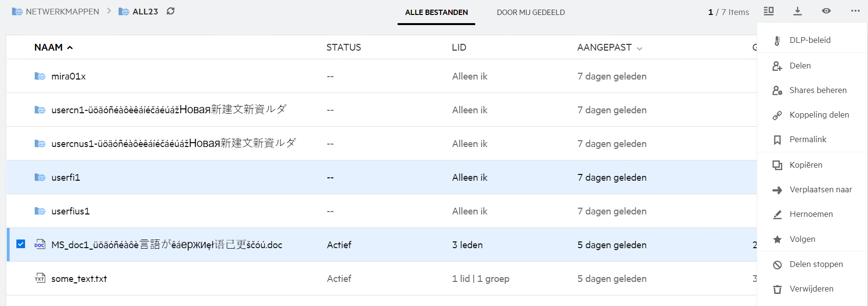Open the userfius1 folder

70,211
